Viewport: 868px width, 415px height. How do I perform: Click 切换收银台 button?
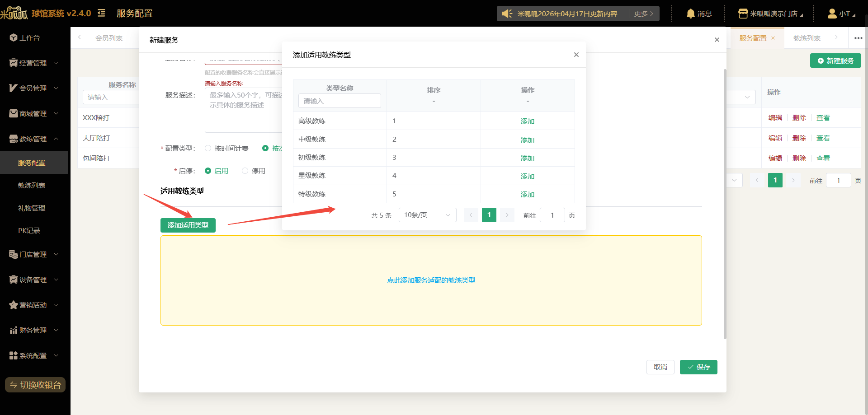click(35, 385)
